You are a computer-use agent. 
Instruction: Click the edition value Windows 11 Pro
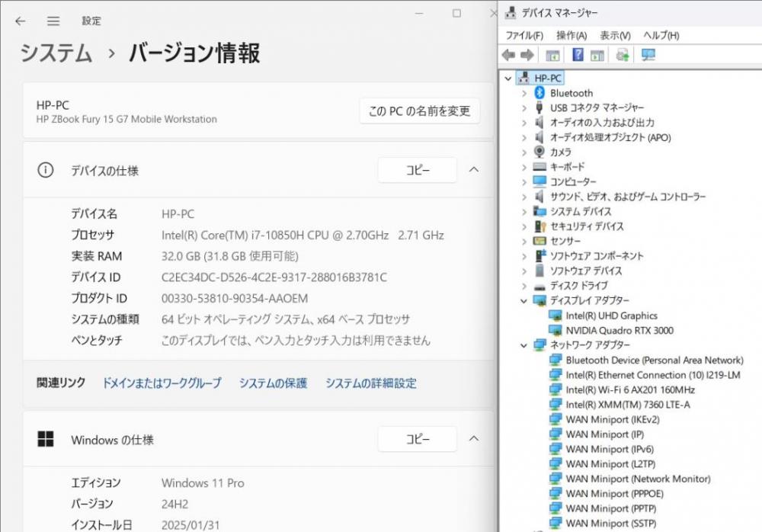point(203,483)
